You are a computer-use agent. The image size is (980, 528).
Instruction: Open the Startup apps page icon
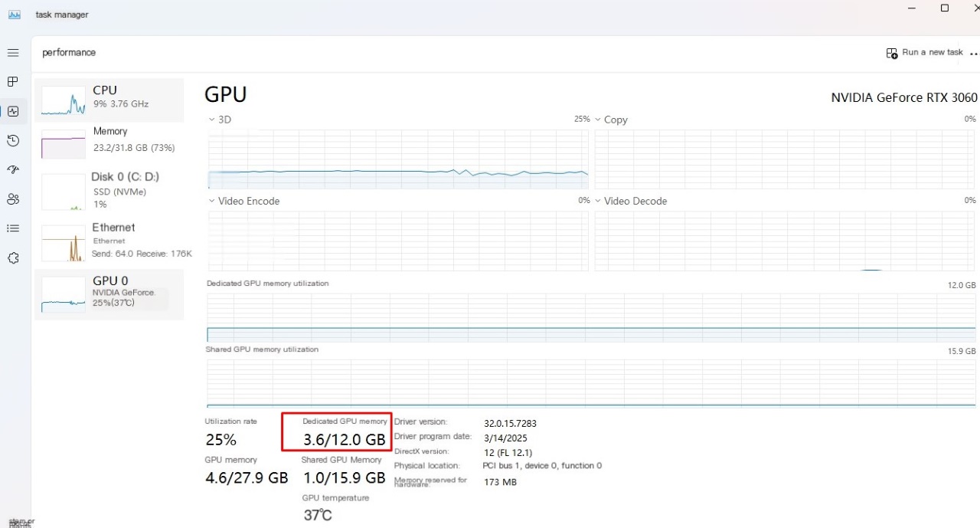[13, 169]
